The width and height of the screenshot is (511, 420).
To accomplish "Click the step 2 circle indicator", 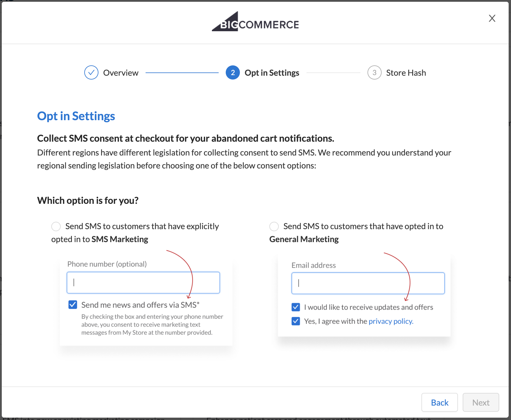I will (x=233, y=72).
